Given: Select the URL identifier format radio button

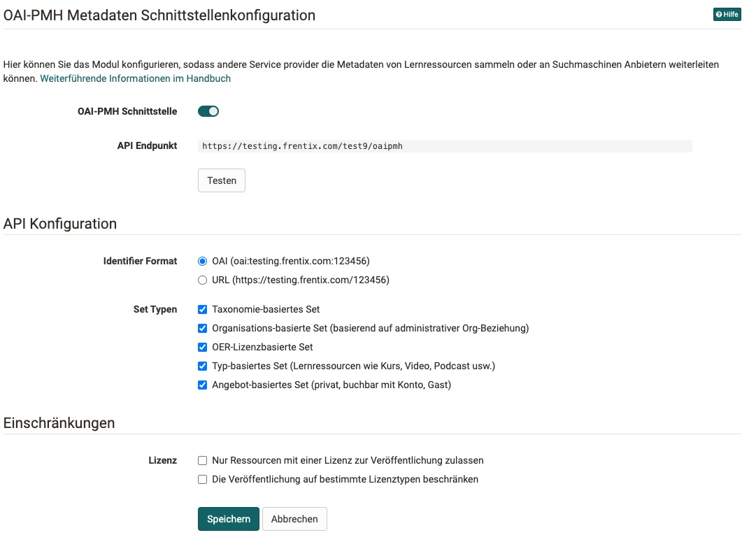Looking at the screenshot, I should 203,280.
